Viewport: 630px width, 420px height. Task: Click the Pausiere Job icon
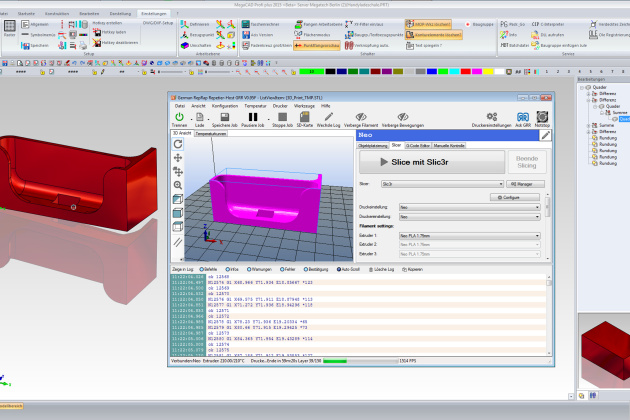tap(254, 117)
